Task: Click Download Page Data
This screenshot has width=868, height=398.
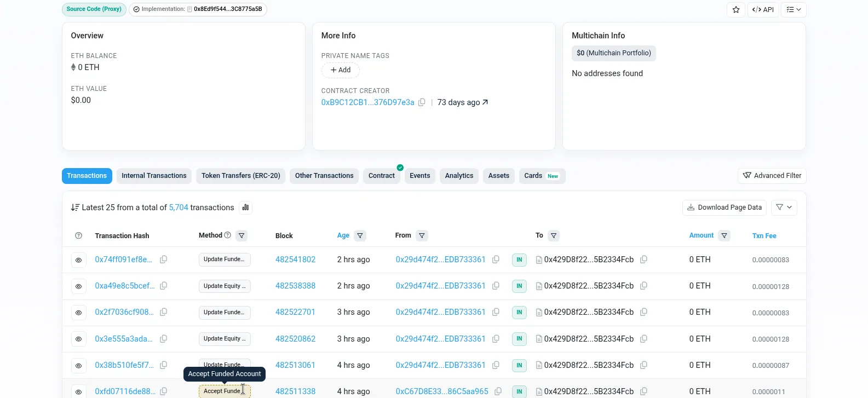Action: click(725, 207)
